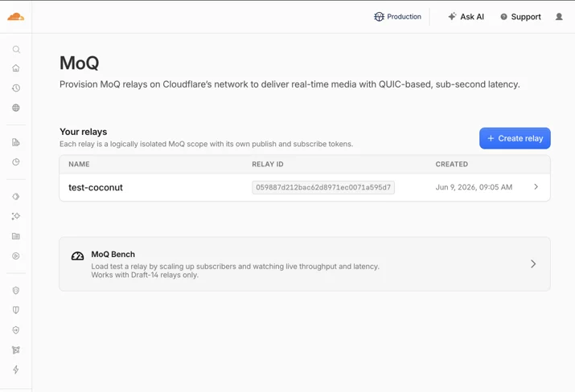The image size is (575, 392).
Task: Switch the Production environment selector
Action: (397, 17)
